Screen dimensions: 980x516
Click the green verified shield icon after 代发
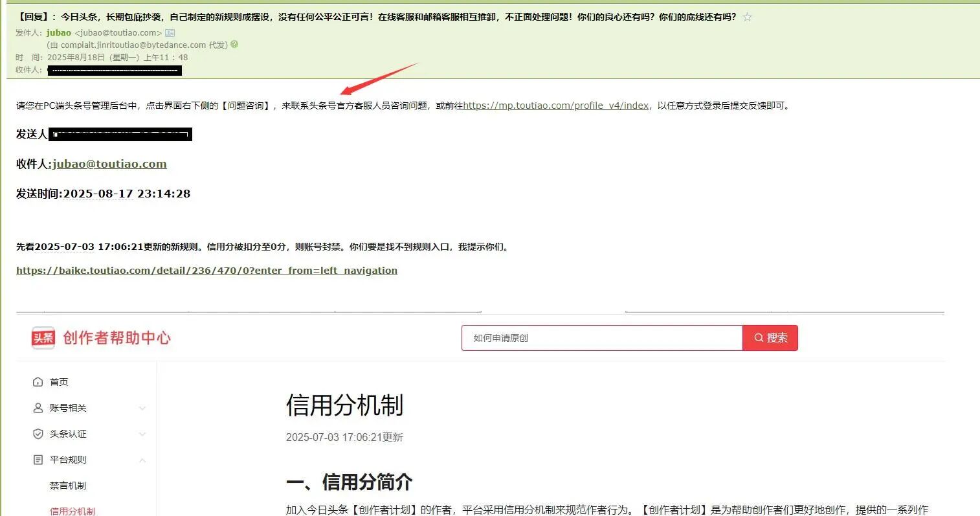point(234,45)
